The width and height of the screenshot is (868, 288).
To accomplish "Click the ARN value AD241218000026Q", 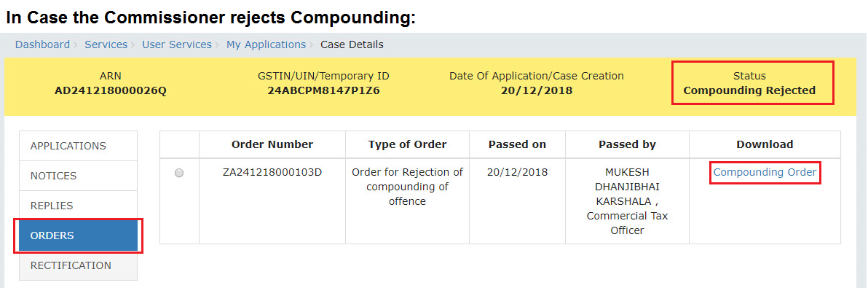I will tap(110, 91).
